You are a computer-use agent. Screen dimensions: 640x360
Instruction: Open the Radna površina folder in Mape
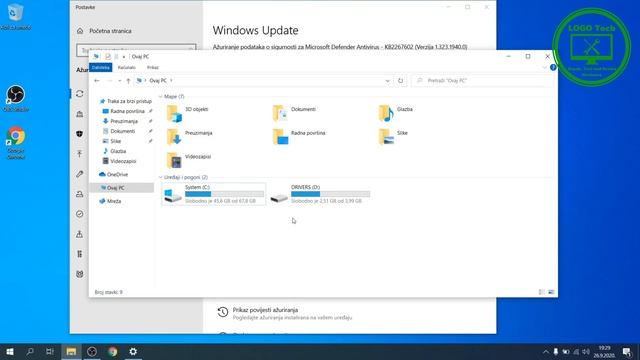click(x=299, y=137)
